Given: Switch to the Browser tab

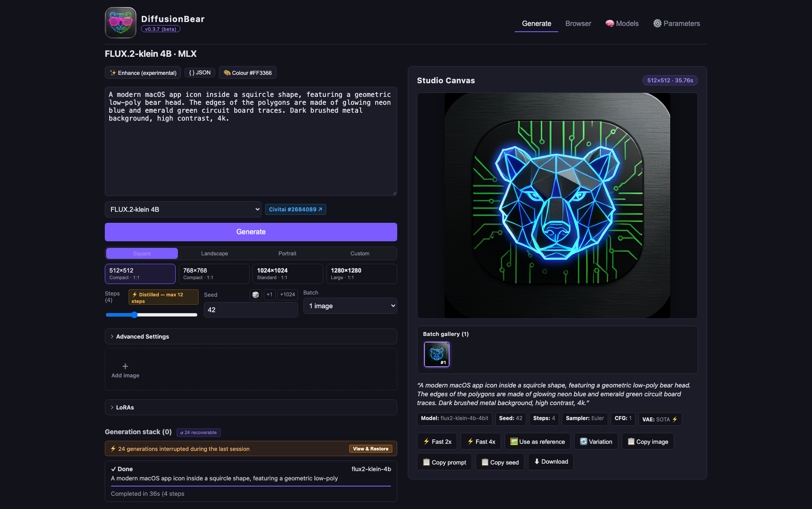Looking at the screenshot, I should (x=578, y=23).
